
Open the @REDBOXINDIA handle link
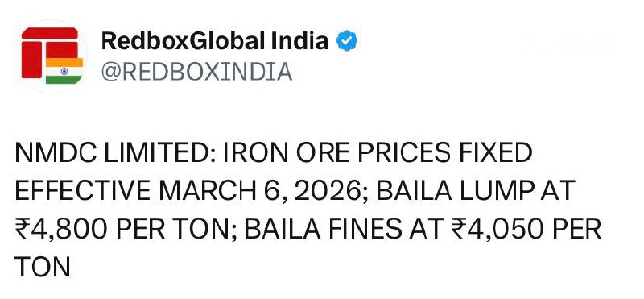[196, 72]
